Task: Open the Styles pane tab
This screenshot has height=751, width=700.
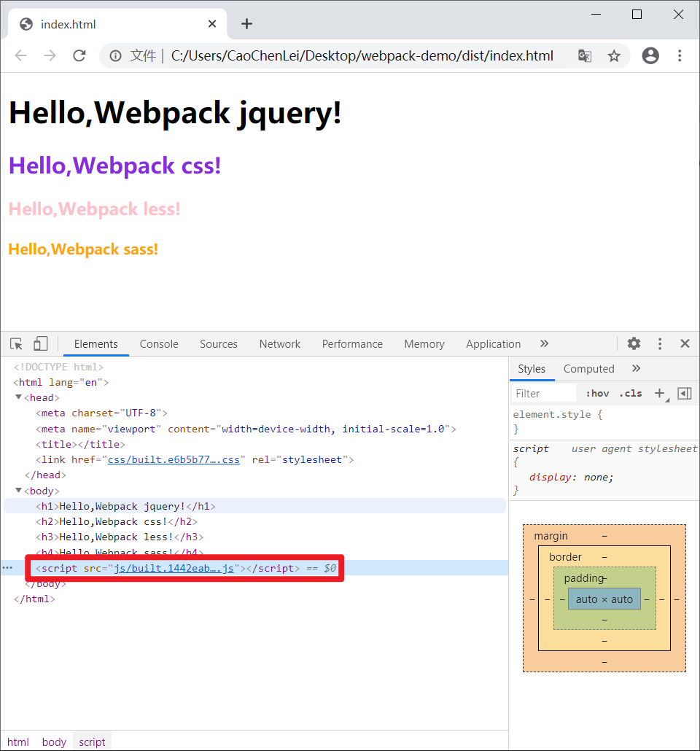Action: click(532, 368)
